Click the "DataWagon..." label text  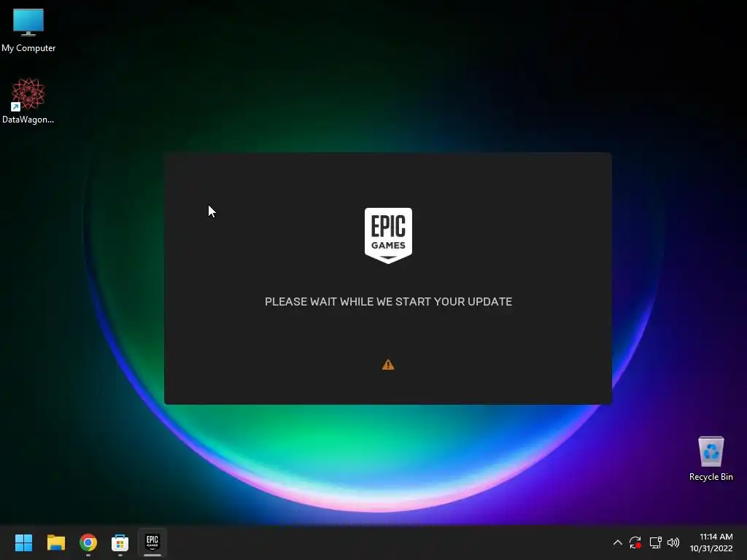(x=28, y=120)
